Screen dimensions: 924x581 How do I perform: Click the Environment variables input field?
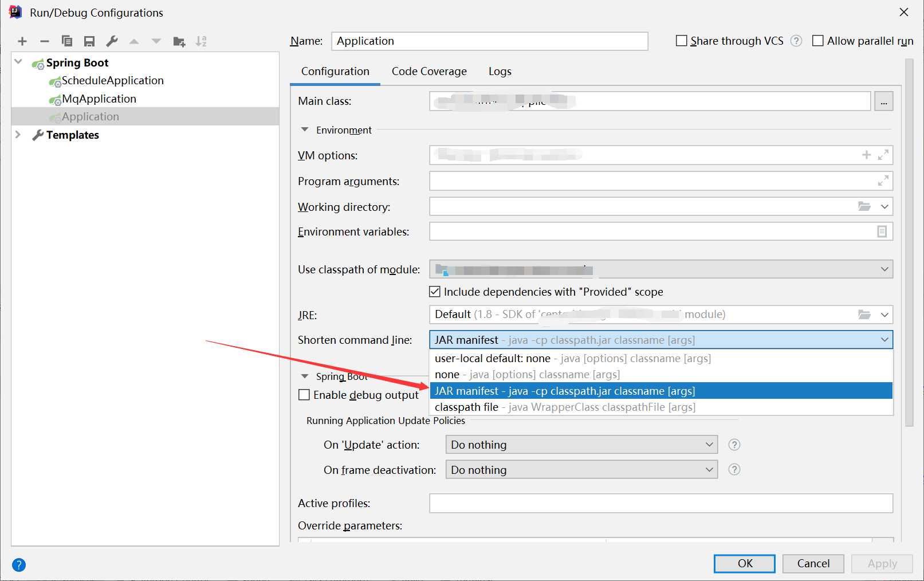pyautogui.click(x=661, y=231)
